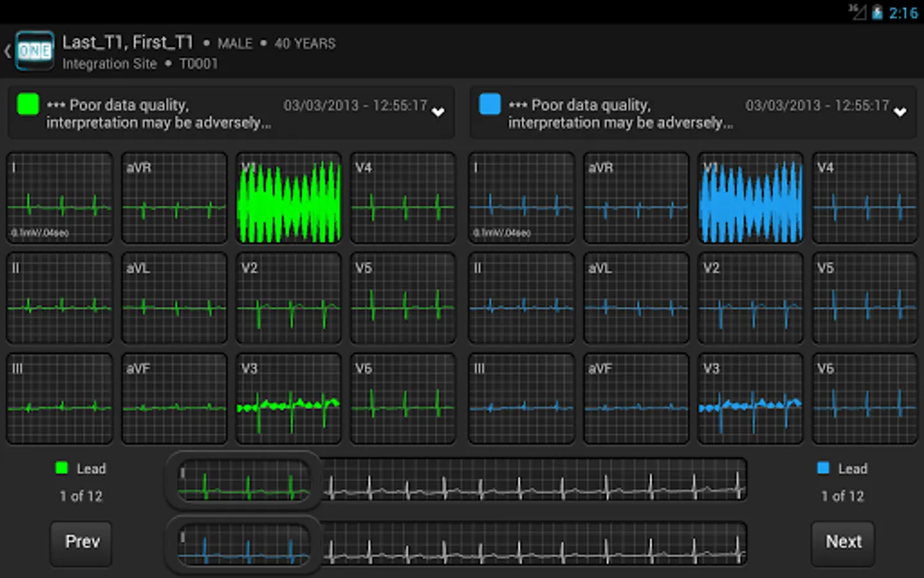
Task: Click the small green Lead legend square
Action: [x=62, y=468]
